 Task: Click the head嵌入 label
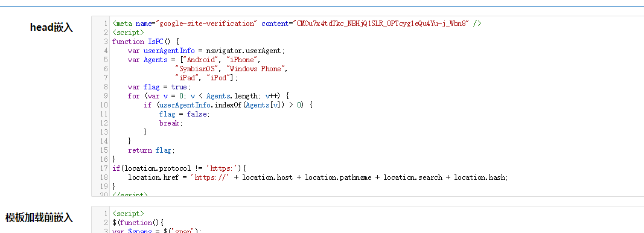click(x=51, y=28)
